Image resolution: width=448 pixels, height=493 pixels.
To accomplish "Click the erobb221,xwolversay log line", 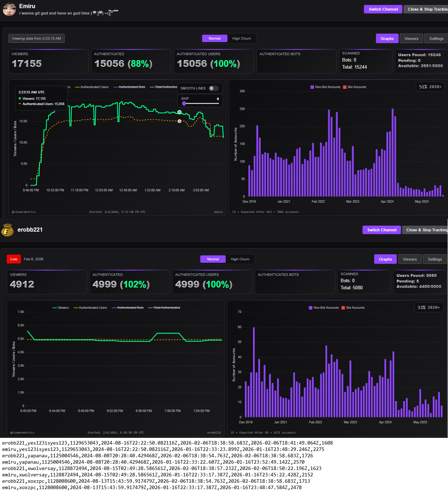I will 162,468.
